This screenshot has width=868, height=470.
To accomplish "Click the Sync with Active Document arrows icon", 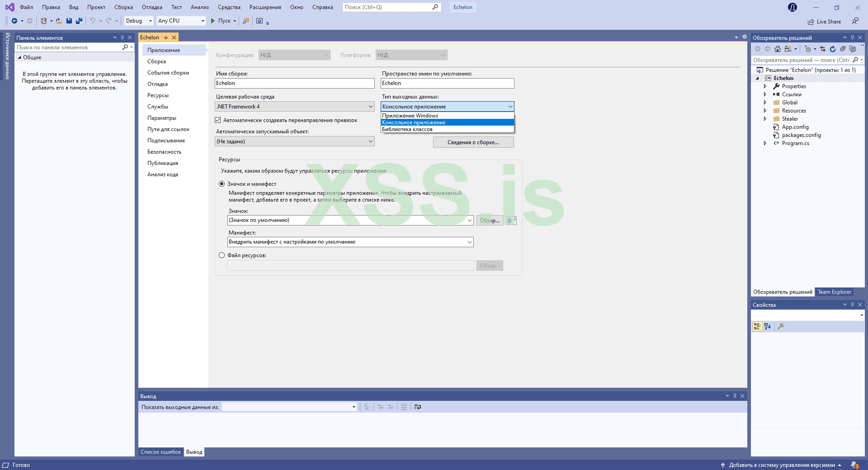I will coord(823,49).
